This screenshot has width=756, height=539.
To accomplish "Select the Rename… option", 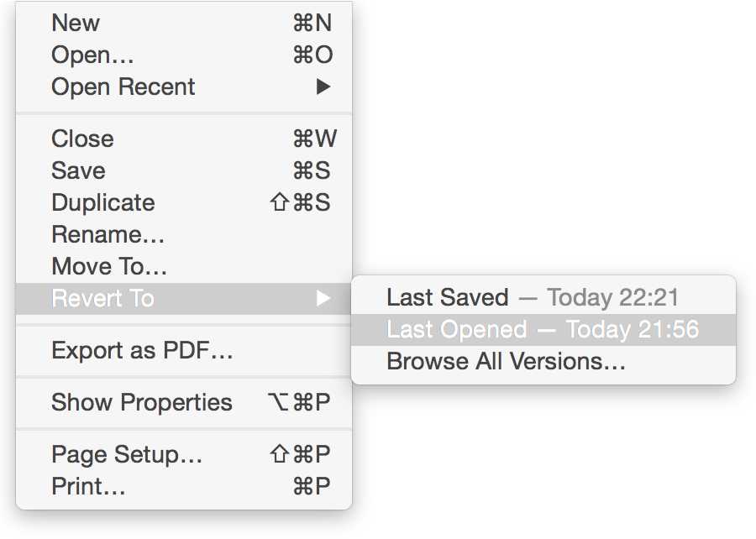I will tap(184, 234).
